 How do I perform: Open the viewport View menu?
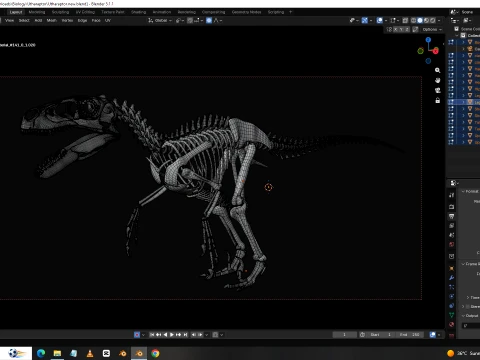point(9,20)
